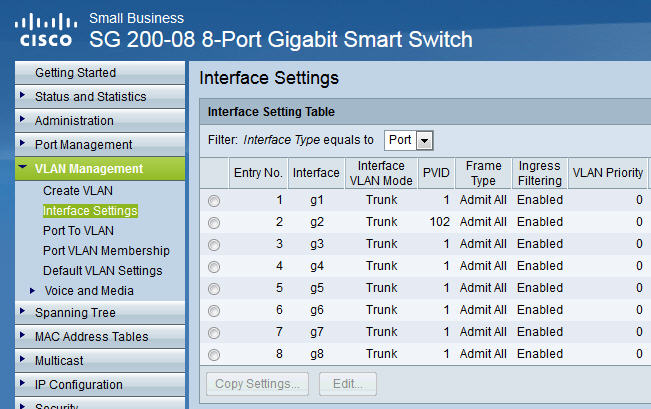The width and height of the screenshot is (651, 409).
Task: Click Enabled in g5 row
Action: click(x=540, y=288)
